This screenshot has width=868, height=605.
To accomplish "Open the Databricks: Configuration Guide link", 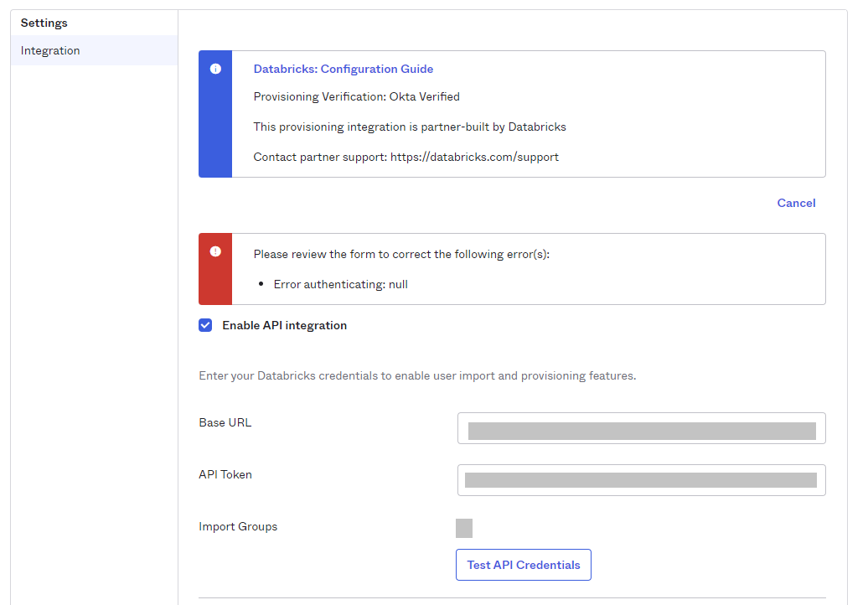I will [343, 69].
